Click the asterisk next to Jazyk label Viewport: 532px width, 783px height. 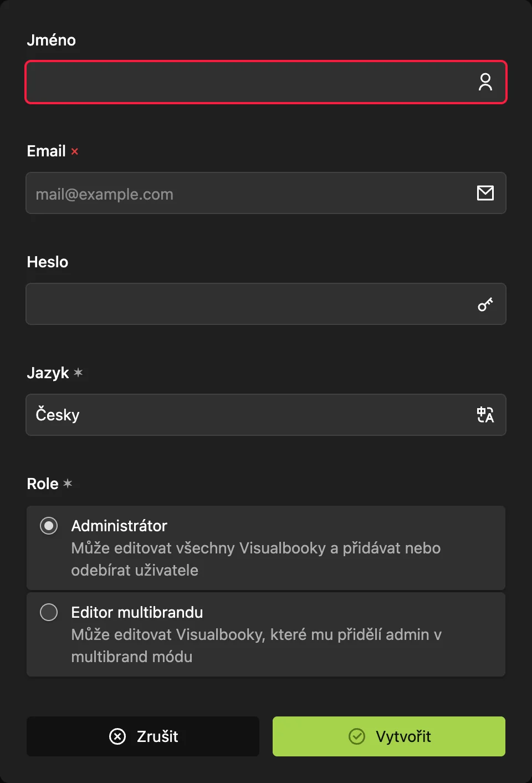78,373
